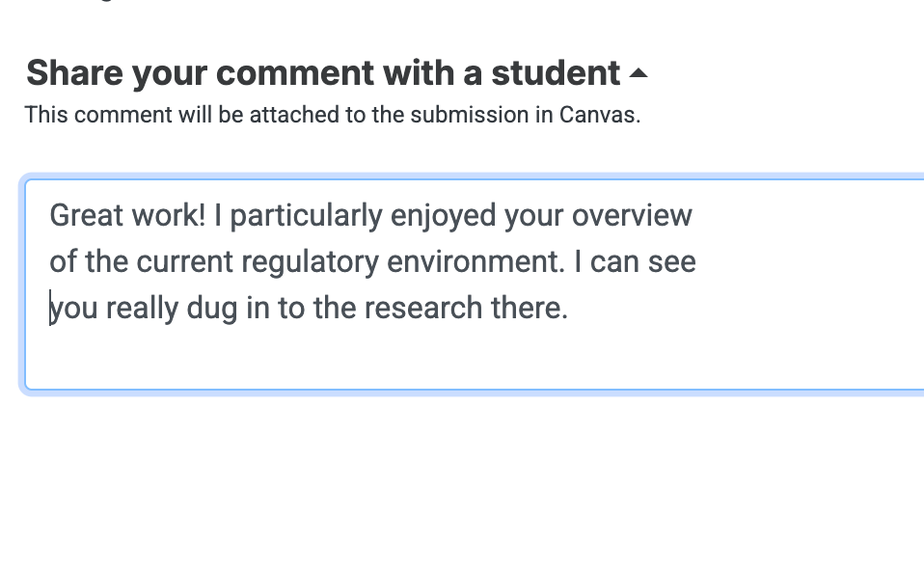Click the word "student" in the heading

pyautogui.click(x=556, y=73)
